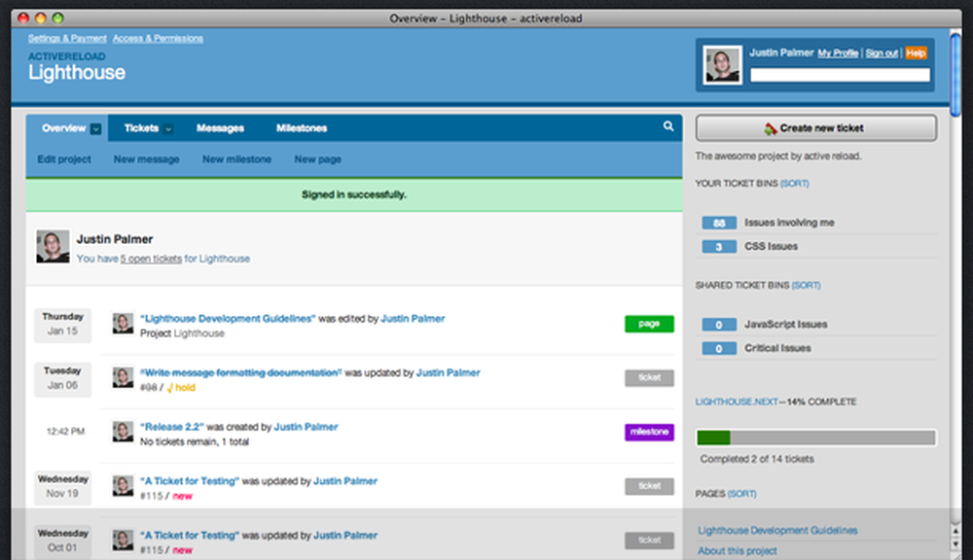Click New milestone link
The width and height of the screenshot is (973, 560).
[236, 159]
